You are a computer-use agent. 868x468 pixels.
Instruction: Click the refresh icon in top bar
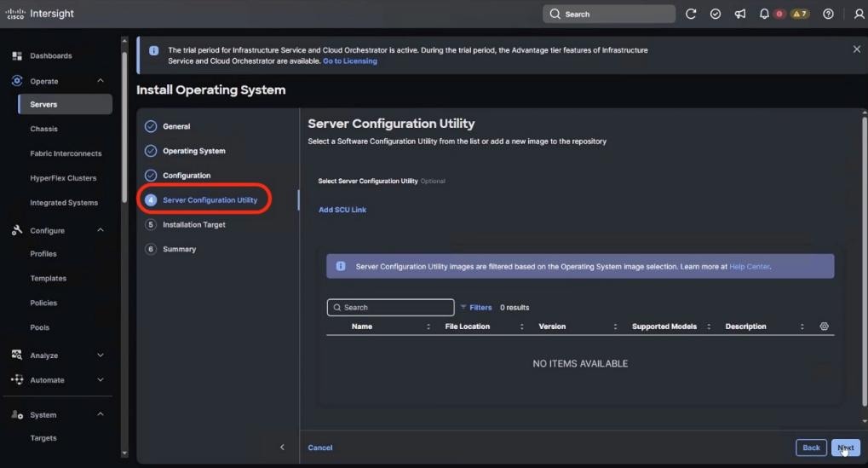point(690,14)
